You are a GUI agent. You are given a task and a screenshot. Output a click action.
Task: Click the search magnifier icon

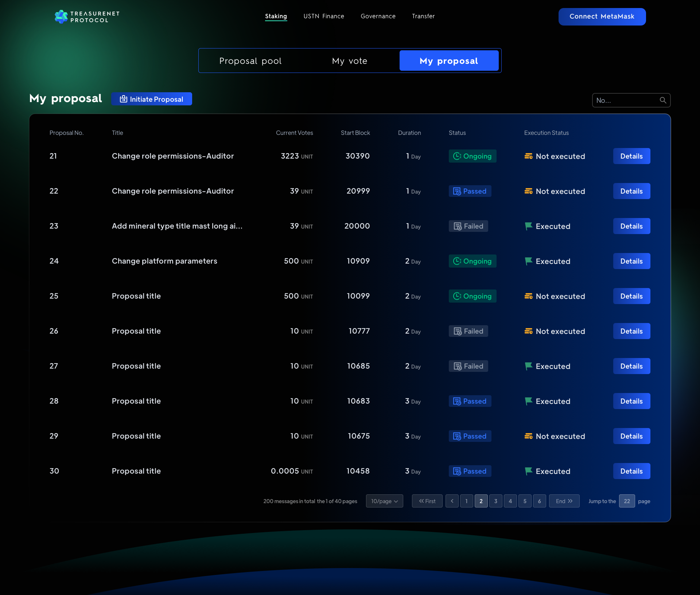[663, 100]
